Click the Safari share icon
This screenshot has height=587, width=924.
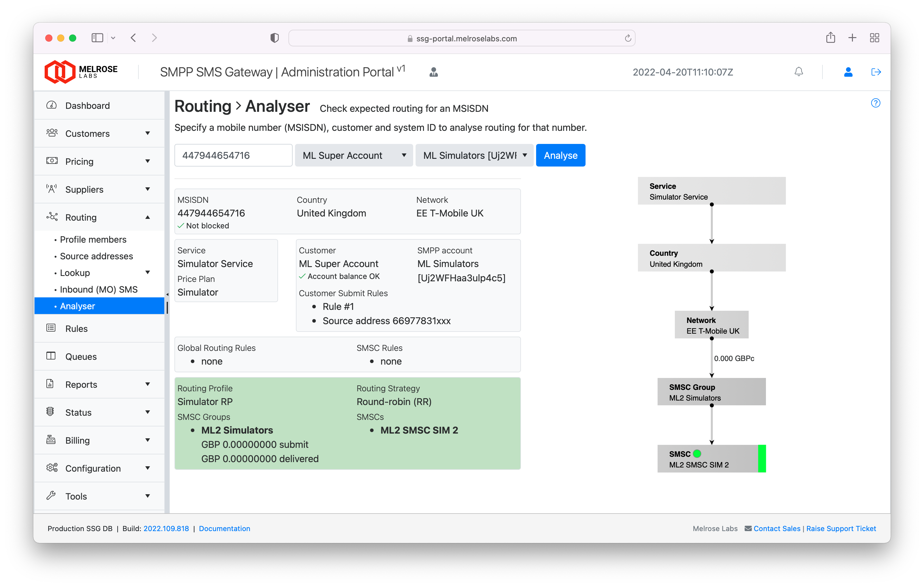pyautogui.click(x=830, y=37)
